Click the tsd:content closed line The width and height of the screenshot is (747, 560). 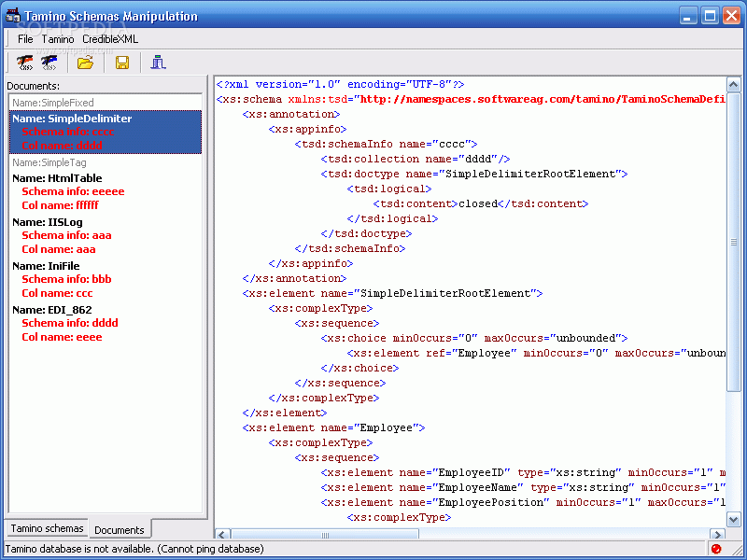[481, 203]
